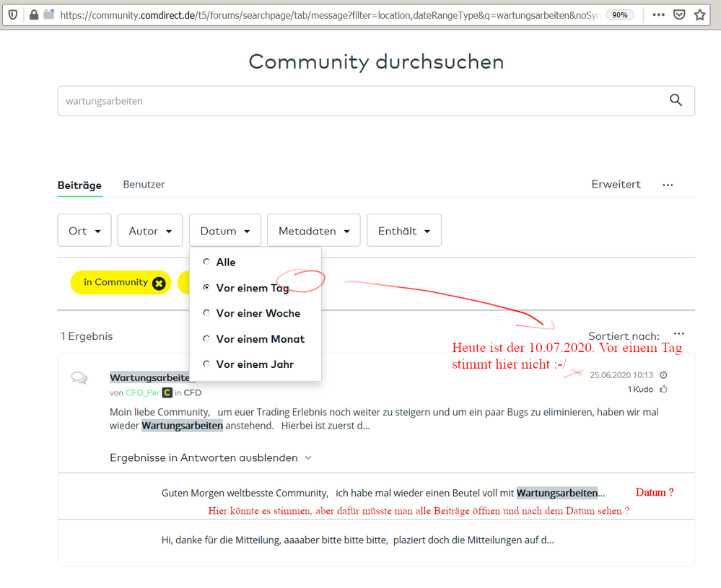The image size is (721, 588).
Task: Select 'Vor einer Woche' radio option
Action: [x=206, y=313]
